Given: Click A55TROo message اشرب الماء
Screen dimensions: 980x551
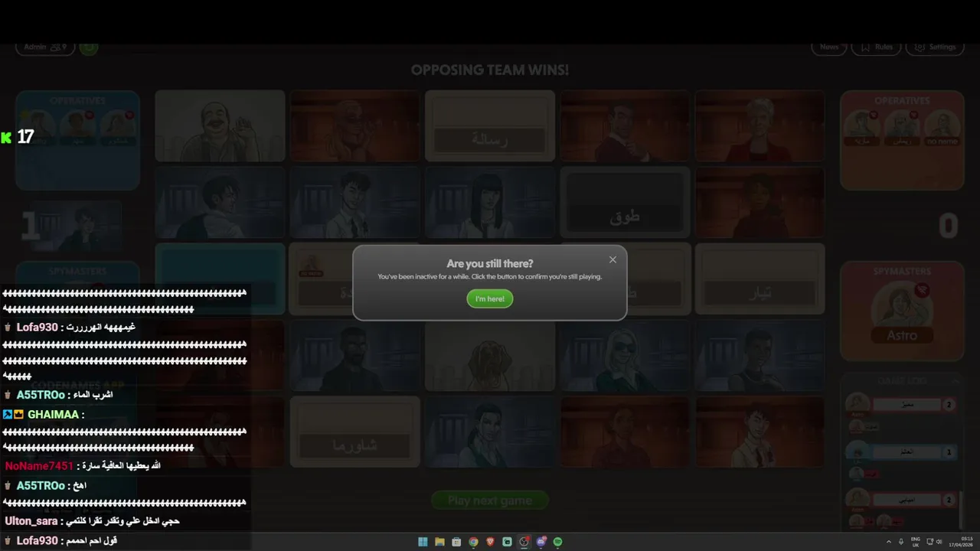Looking at the screenshot, I should (x=93, y=395).
